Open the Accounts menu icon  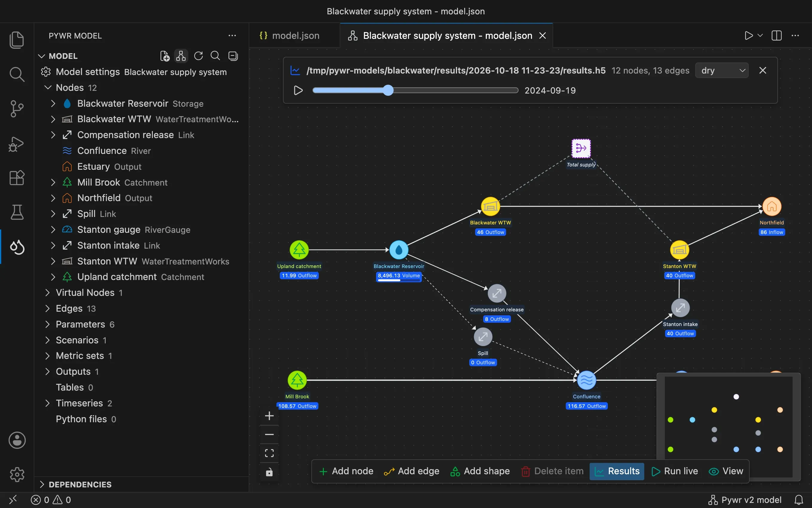pos(17,440)
